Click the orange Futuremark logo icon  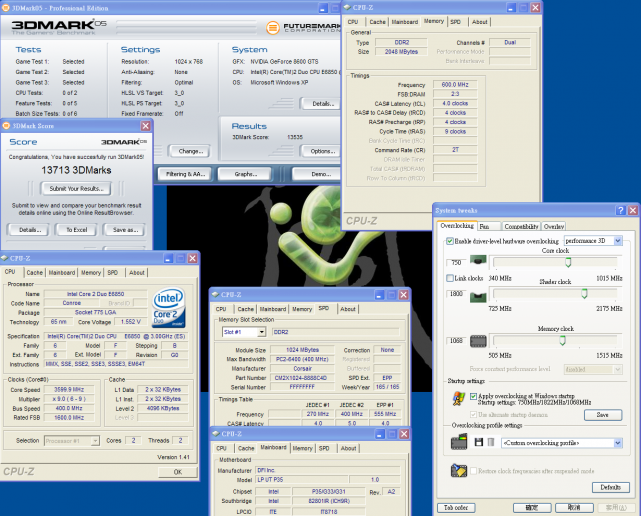[x=273, y=28]
